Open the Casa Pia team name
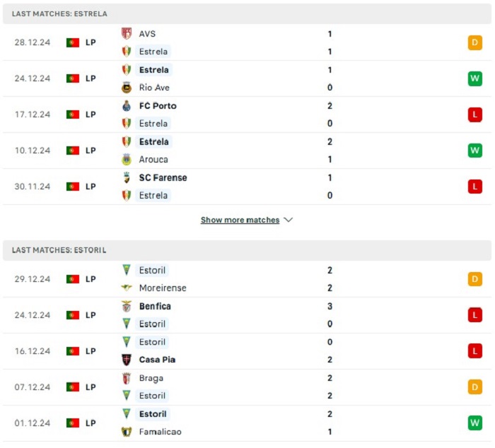Screen dimensions: 495x448 tap(157, 360)
